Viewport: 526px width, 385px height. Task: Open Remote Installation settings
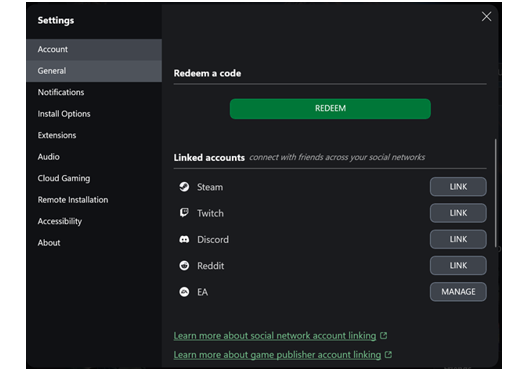[94, 200]
